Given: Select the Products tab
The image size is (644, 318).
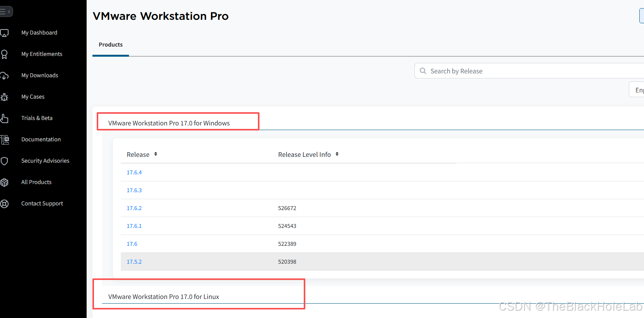Looking at the screenshot, I should (x=111, y=45).
